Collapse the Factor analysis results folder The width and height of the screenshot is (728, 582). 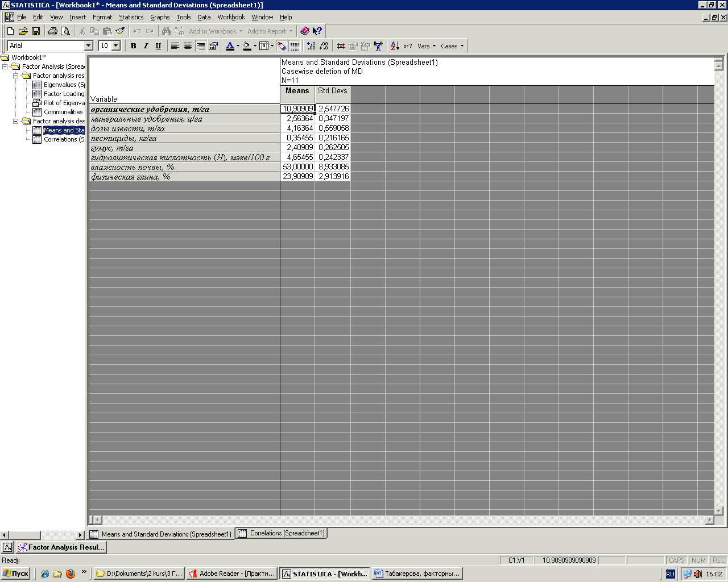(x=16, y=76)
